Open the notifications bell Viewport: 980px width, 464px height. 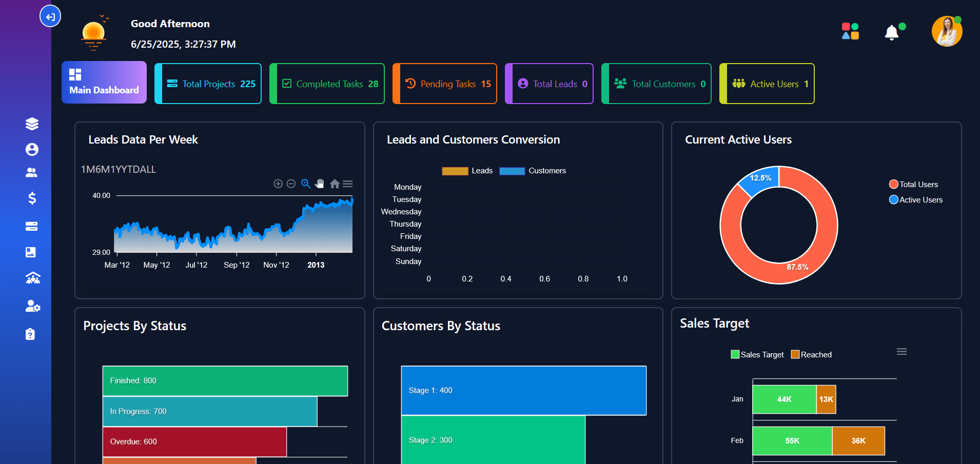tap(892, 32)
